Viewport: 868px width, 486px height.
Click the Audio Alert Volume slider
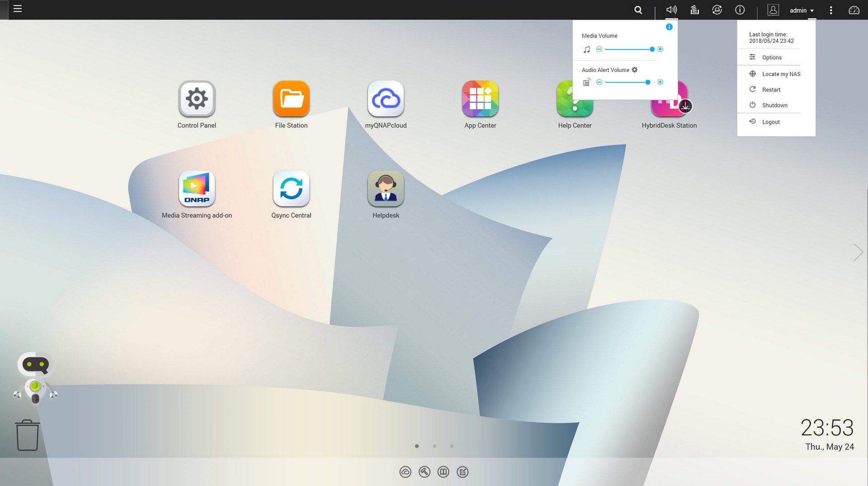pyautogui.click(x=629, y=82)
